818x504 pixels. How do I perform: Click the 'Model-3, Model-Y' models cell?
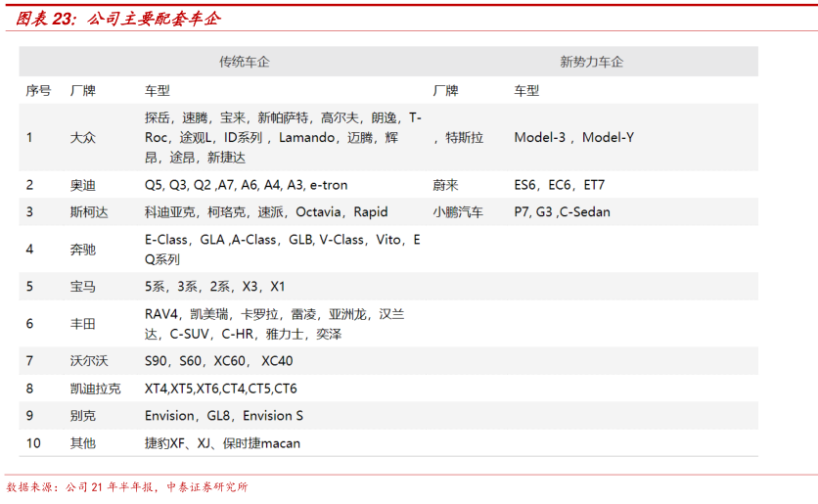(x=573, y=138)
